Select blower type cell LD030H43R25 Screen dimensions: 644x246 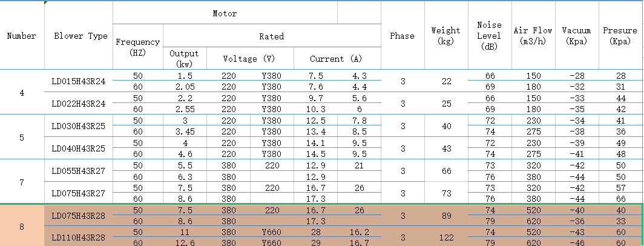coord(79,126)
